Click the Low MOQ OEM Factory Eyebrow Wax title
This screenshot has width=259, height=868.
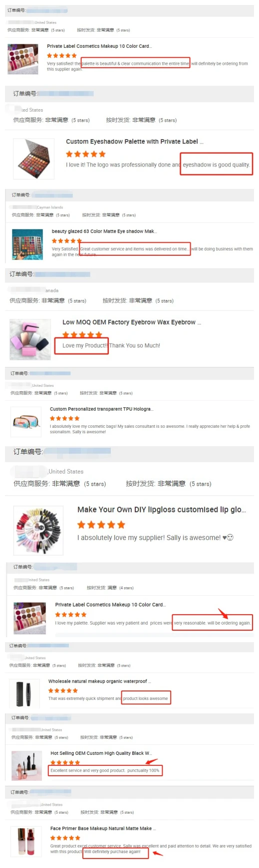click(132, 322)
